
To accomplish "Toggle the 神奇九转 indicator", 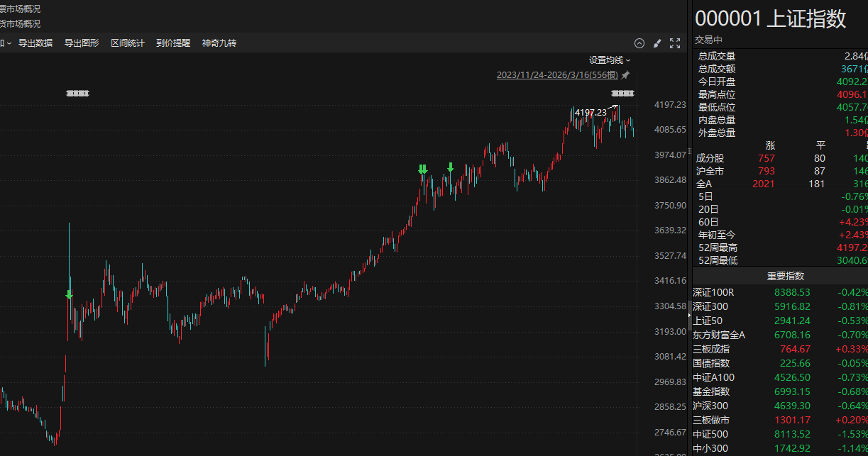I will (219, 43).
